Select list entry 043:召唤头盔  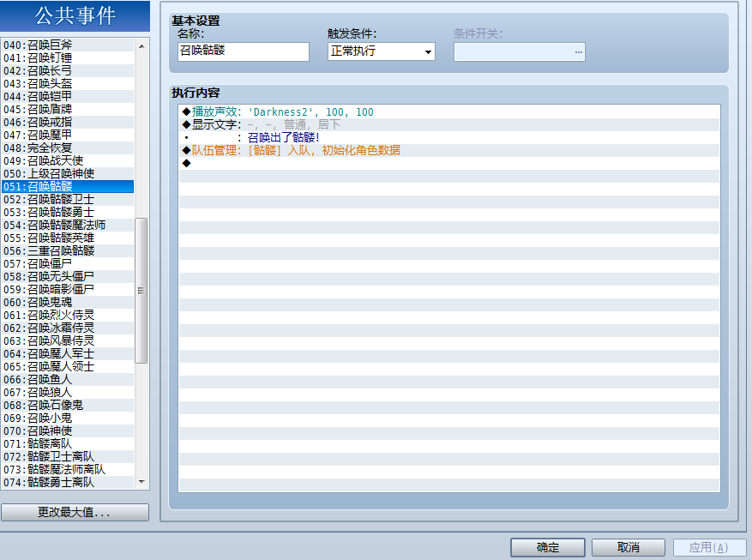68,83
